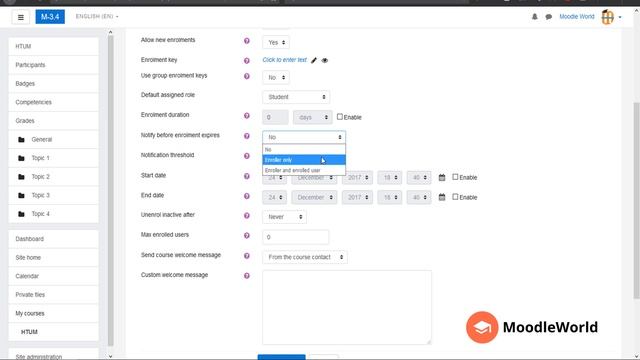Open Private files in the sidebar

(53, 295)
